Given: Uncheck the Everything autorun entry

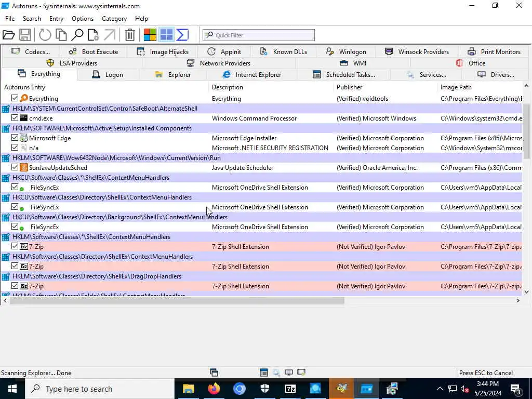Looking at the screenshot, I should click(x=15, y=98).
